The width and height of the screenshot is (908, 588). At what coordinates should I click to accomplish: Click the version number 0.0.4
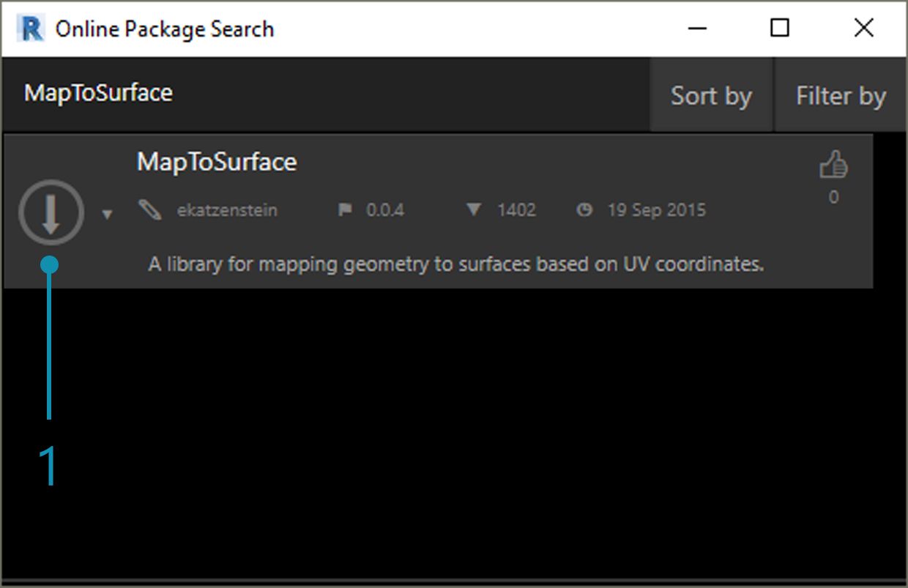coord(385,211)
